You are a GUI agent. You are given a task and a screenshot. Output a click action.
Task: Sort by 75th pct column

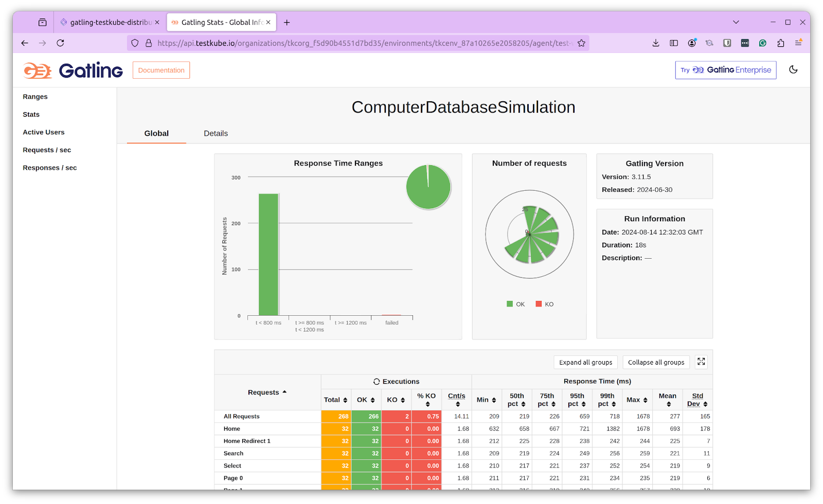547,400
